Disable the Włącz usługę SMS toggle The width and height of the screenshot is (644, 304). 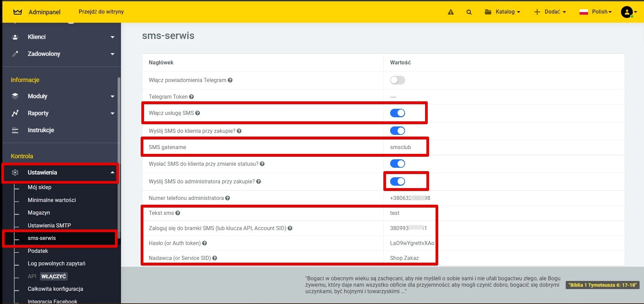click(397, 113)
